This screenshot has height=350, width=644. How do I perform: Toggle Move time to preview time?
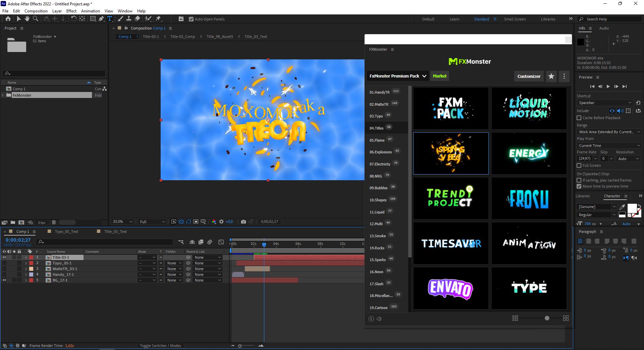[x=579, y=186]
